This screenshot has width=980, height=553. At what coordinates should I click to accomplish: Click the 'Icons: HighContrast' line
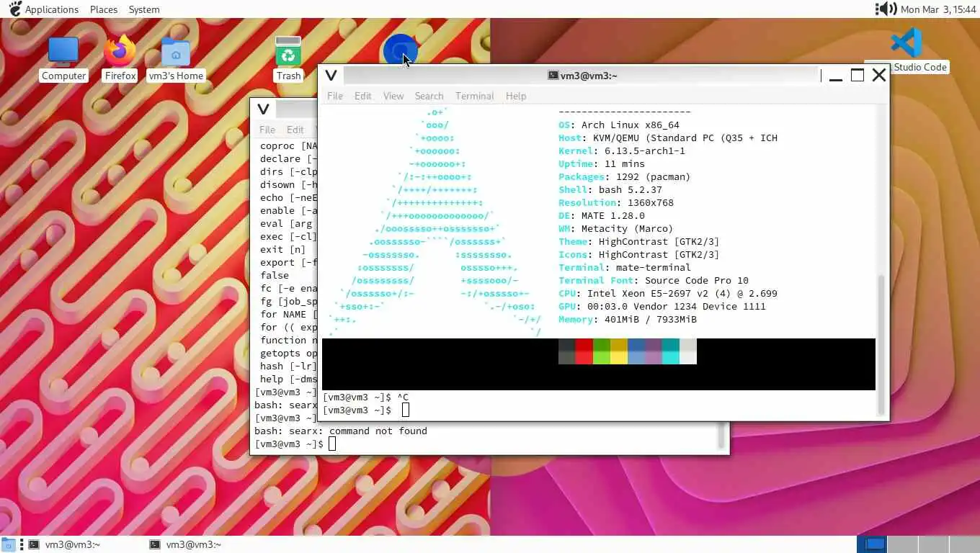coord(639,254)
